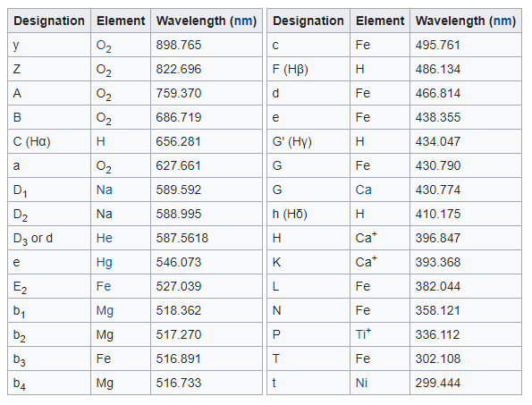
Task: Click the designation b4
Action: click(19, 384)
